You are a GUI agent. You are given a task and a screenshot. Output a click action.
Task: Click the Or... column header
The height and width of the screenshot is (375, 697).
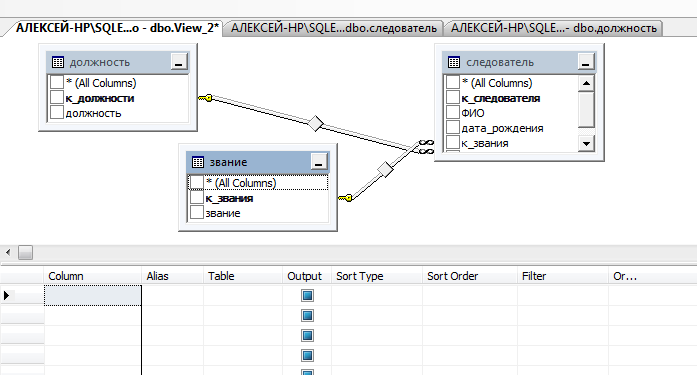(652, 276)
